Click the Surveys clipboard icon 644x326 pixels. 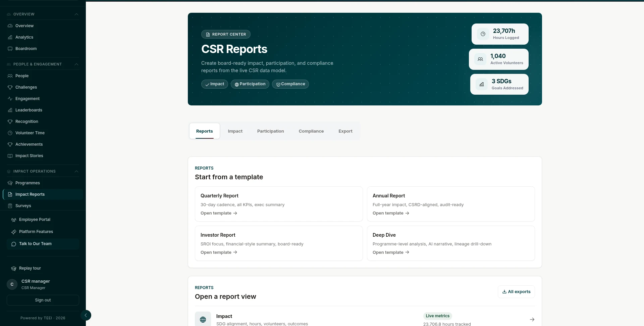[10, 206]
